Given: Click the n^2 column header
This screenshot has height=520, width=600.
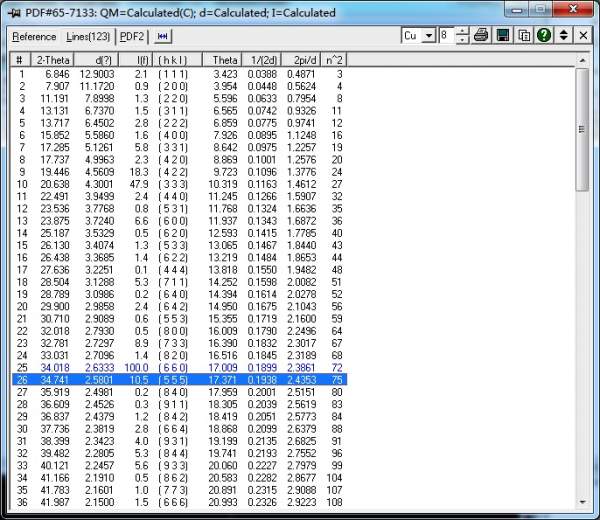Looking at the screenshot, I should coord(334,60).
